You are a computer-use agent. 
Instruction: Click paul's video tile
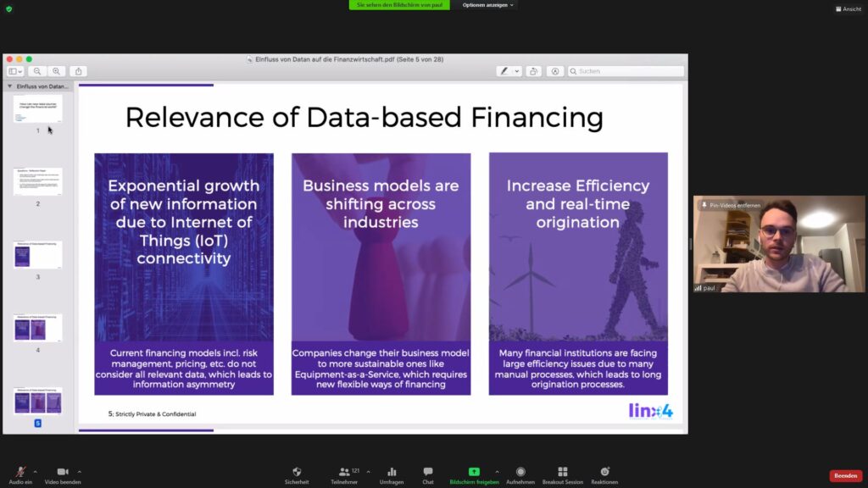[779, 244]
